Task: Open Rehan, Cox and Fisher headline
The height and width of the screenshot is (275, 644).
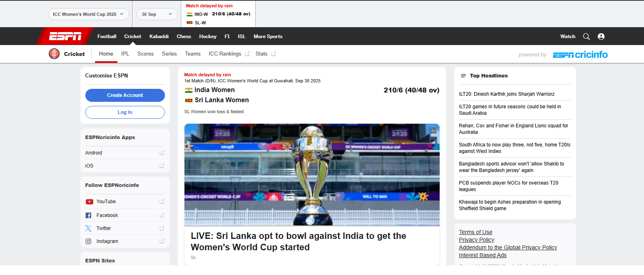Action: tap(514, 129)
